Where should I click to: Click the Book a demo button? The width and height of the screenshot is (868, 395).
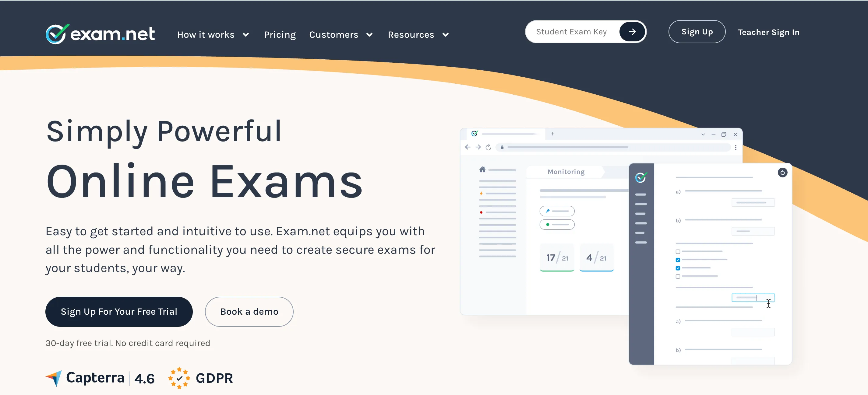249,312
